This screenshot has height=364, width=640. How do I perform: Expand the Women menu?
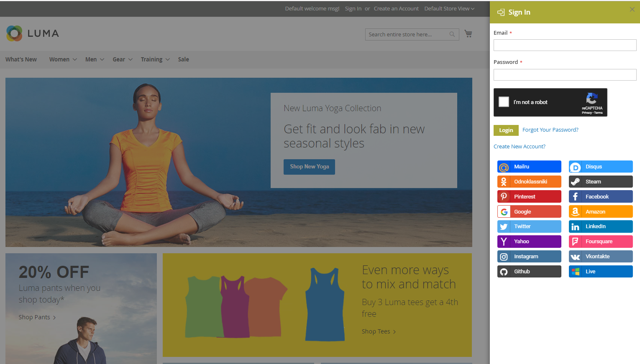click(x=63, y=59)
